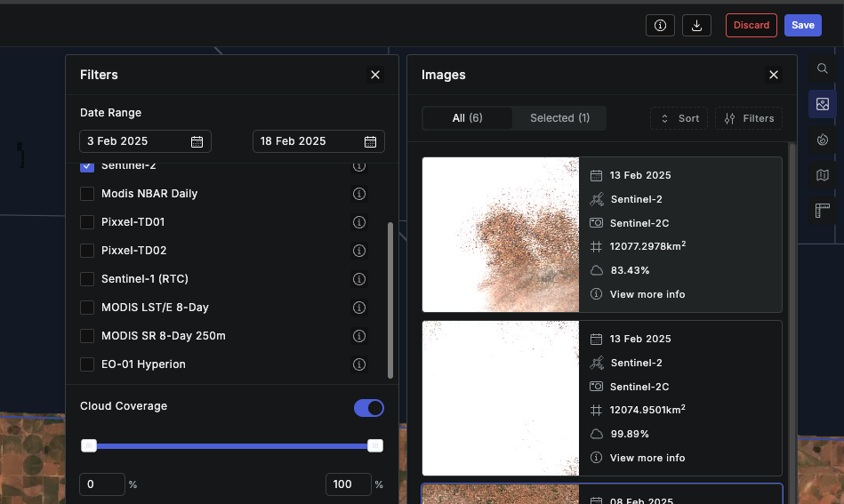The image size is (844, 504).
Task: Tick the Pixxel-TD02 checkbox
Action: pyautogui.click(x=86, y=251)
